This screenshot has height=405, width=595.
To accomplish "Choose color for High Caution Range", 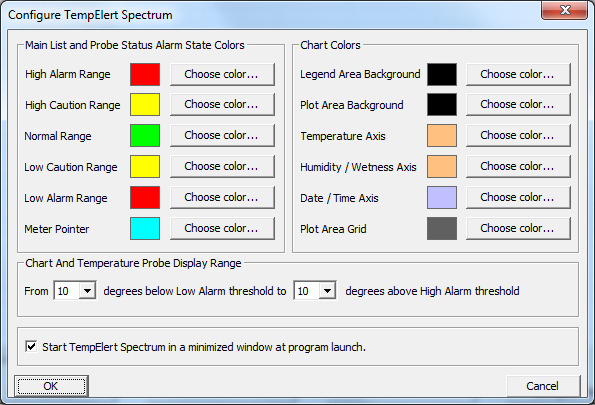I will tap(222, 104).
